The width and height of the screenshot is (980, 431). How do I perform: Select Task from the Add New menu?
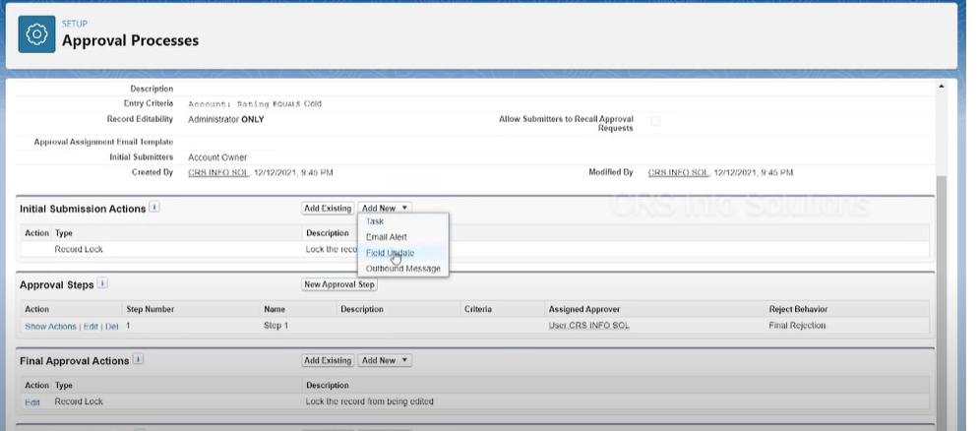[x=375, y=221]
